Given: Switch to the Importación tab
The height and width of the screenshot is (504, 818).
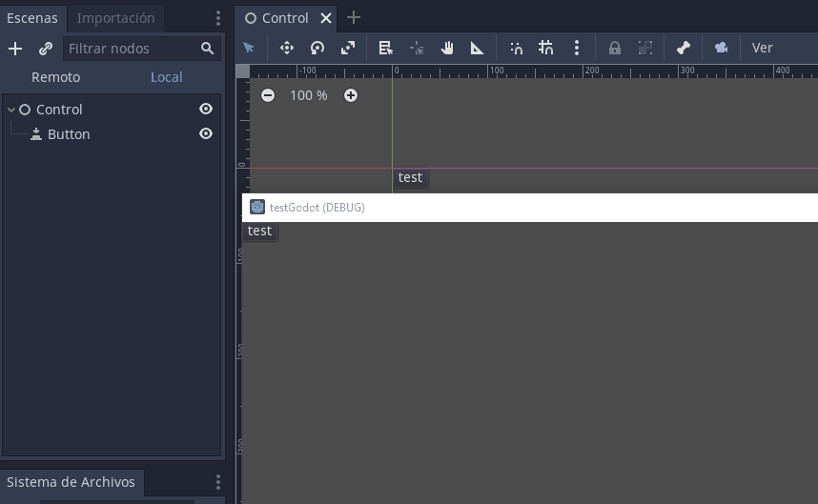Looking at the screenshot, I should (x=115, y=18).
